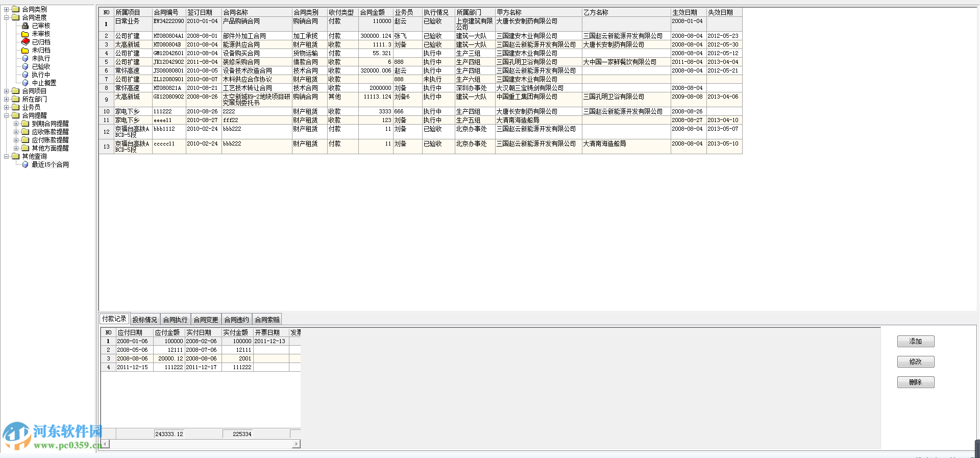Click the 甲方名称 column header
The height and width of the screenshot is (458, 980).
tap(538, 12)
